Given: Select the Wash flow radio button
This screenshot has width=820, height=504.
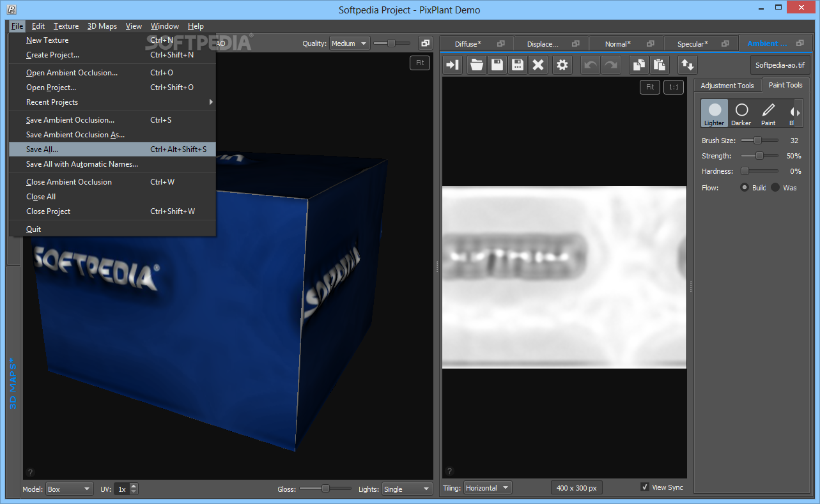Looking at the screenshot, I should click(x=775, y=188).
